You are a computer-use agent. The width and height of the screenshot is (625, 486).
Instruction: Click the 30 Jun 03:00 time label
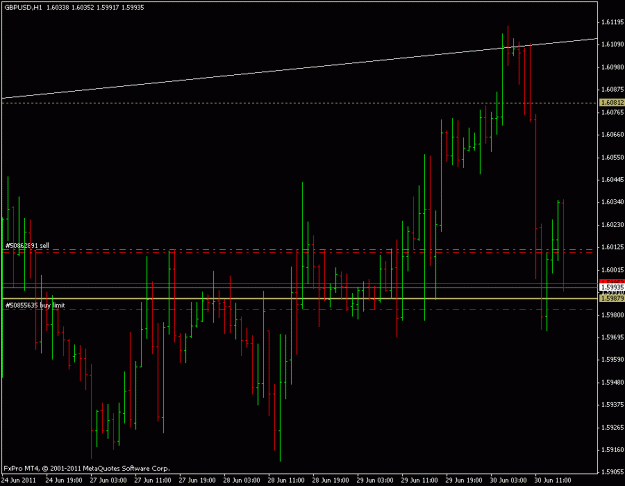click(x=508, y=480)
